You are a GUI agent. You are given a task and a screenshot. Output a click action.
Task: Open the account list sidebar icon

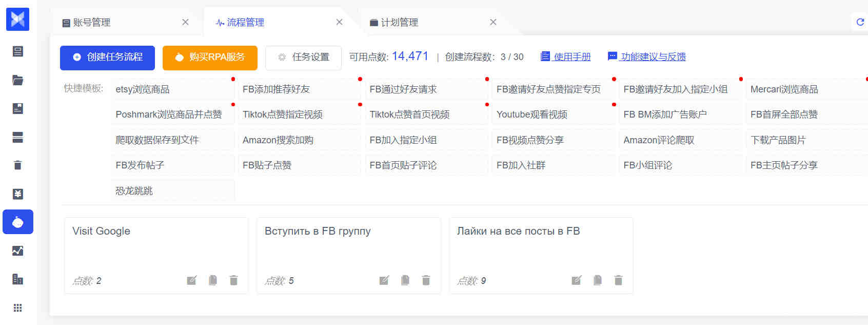coord(17,51)
